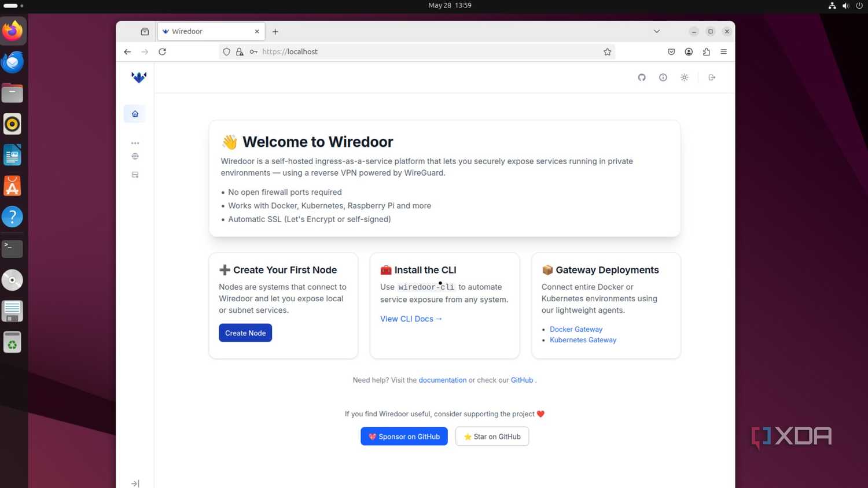Click the Star on GitHub button

point(492,437)
